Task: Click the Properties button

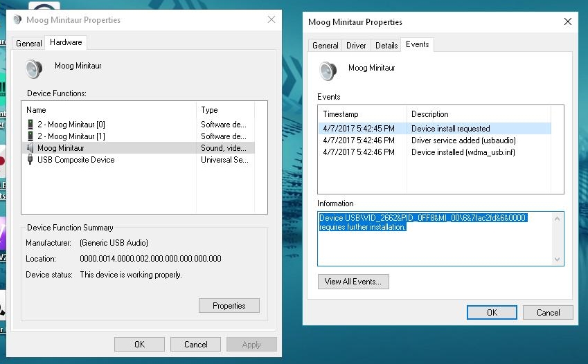Action: 229,306
